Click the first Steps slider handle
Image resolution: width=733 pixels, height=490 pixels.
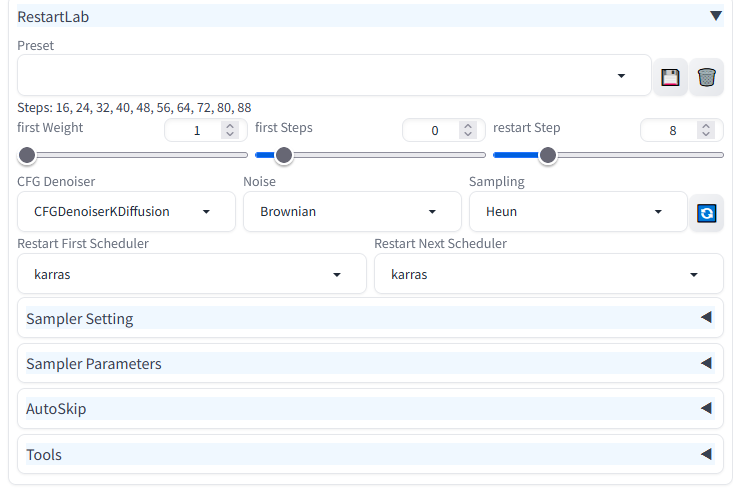coord(284,155)
